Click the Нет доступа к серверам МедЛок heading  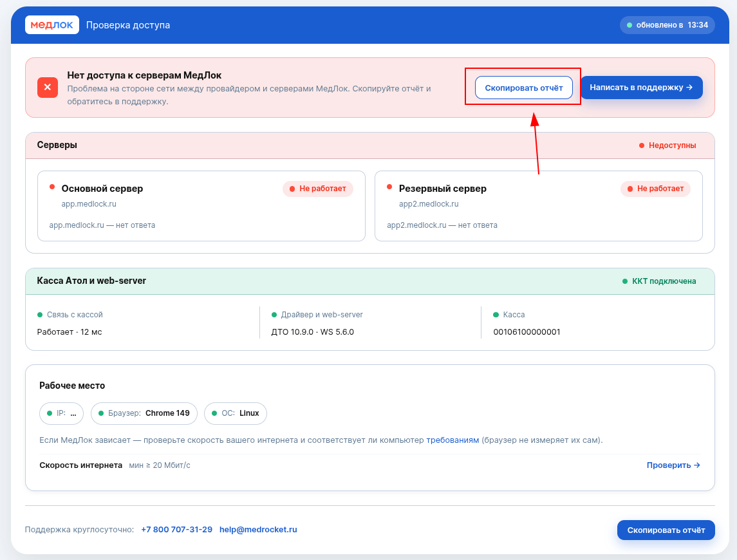144,75
